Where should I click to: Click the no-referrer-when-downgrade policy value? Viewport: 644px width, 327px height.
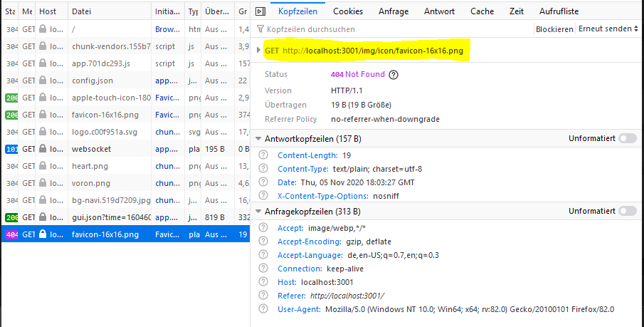(x=385, y=119)
